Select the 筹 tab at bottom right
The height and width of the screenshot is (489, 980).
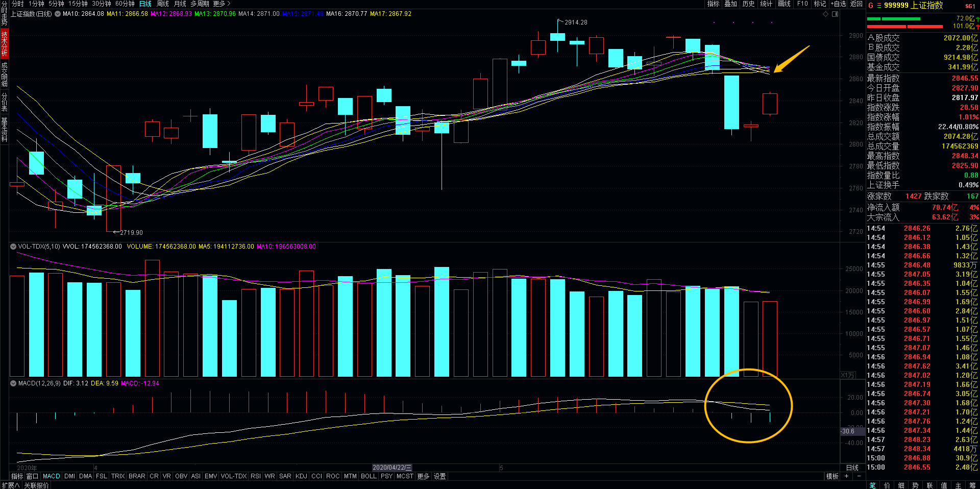coord(972,485)
